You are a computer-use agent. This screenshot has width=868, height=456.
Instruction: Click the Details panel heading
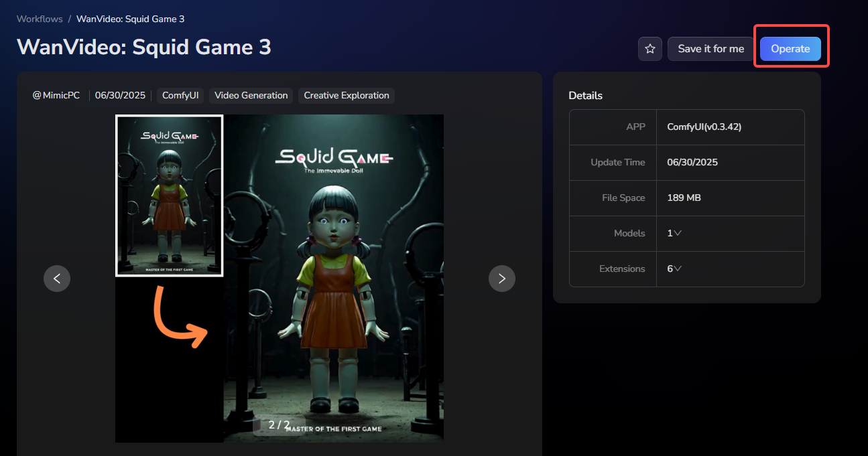click(x=585, y=95)
